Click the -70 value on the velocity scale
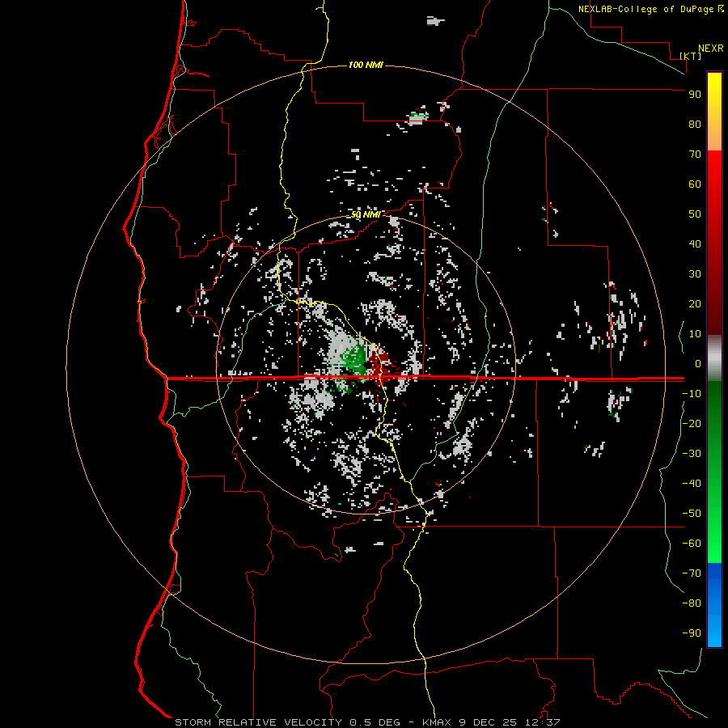728x728 pixels. point(692,574)
